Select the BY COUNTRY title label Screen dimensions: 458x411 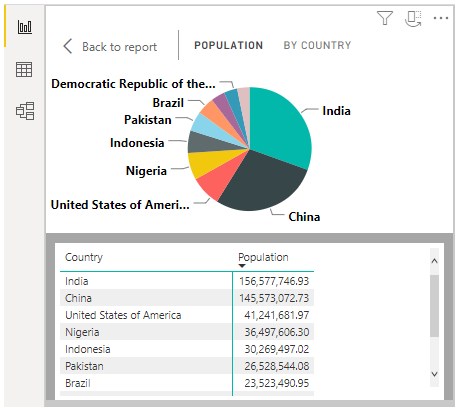317,45
